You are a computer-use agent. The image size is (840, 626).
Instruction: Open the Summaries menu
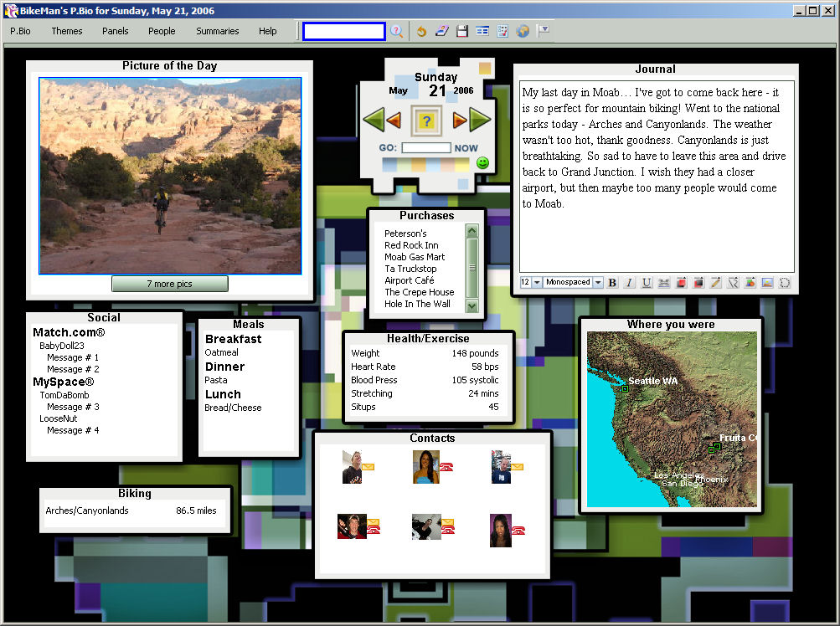[217, 31]
